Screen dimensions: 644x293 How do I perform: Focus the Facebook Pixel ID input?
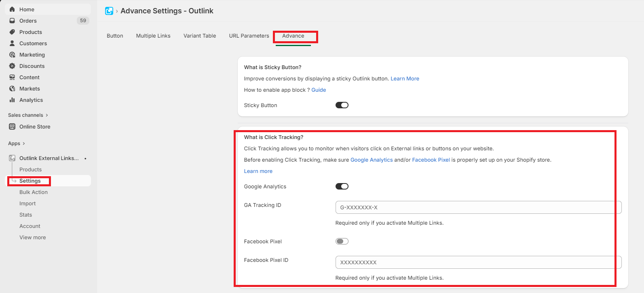pos(478,262)
